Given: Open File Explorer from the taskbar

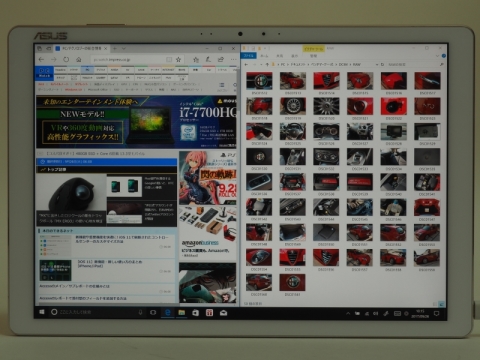Looking at the screenshot, I should pyautogui.click(x=182, y=312).
